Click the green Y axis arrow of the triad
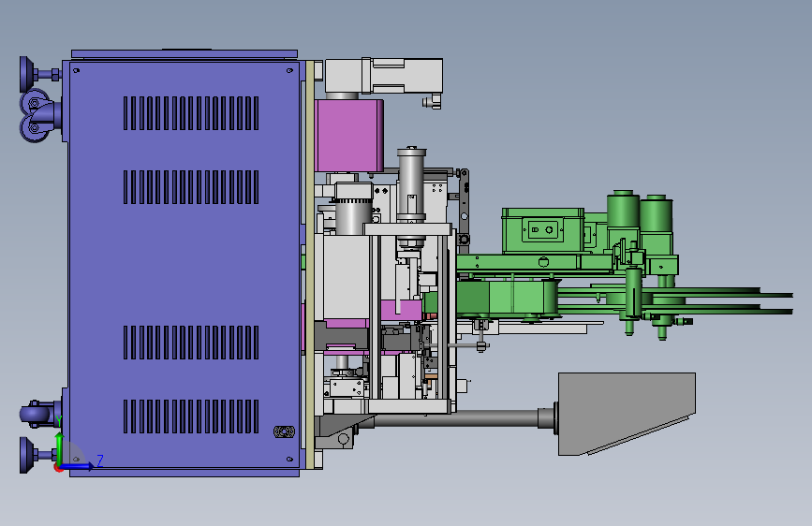812x526 pixels. click(x=59, y=448)
